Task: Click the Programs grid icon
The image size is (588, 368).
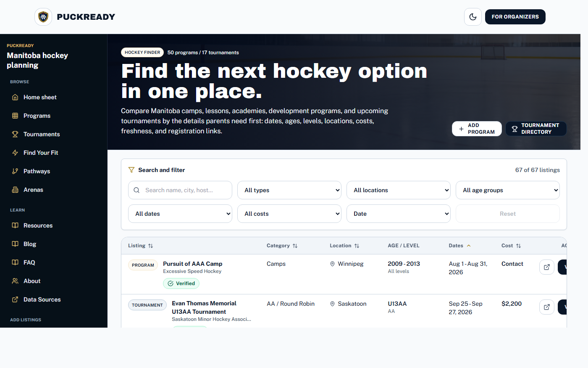Action: (15, 116)
